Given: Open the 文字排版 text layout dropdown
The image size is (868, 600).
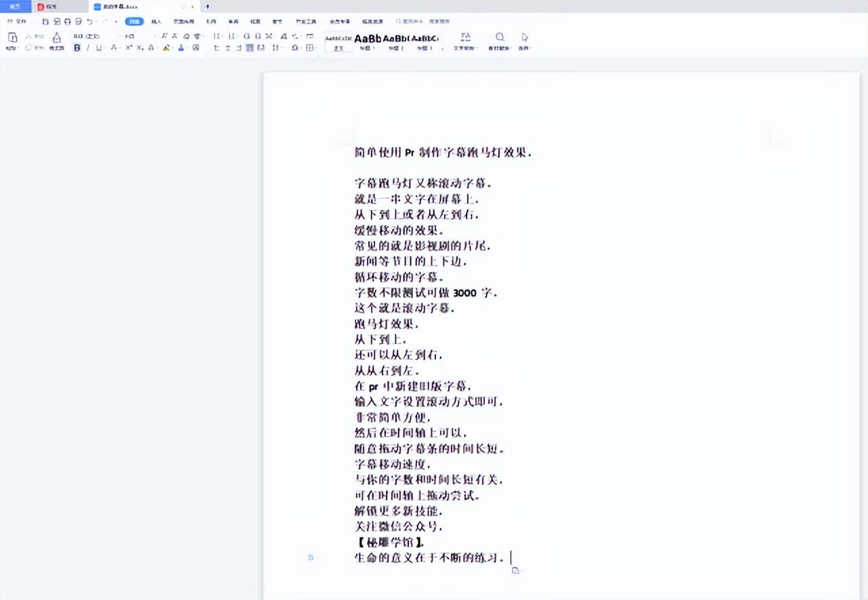Looking at the screenshot, I should (465, 42).
